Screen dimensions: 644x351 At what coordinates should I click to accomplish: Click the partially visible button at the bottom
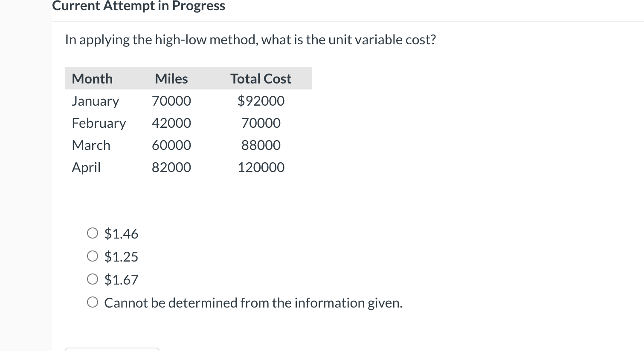pyautogui.click(x=112, y=349)
